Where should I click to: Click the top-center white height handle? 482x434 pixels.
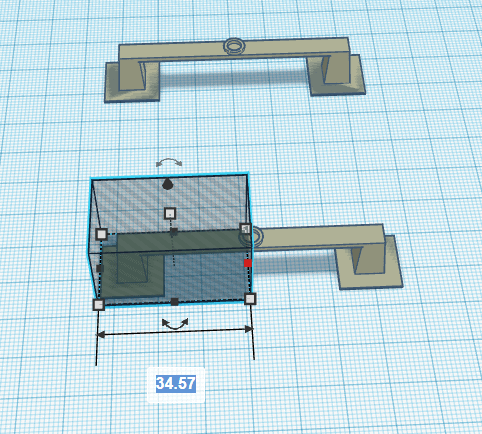[x=170, y=213]
